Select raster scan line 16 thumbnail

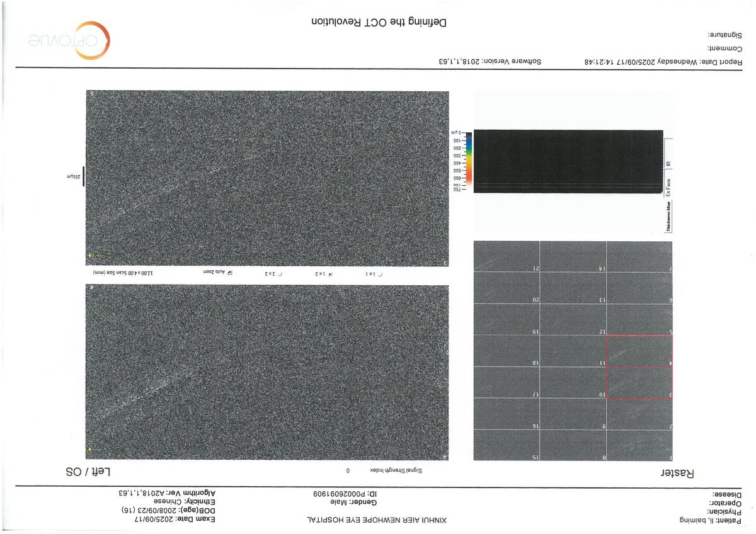coord(507,414)
